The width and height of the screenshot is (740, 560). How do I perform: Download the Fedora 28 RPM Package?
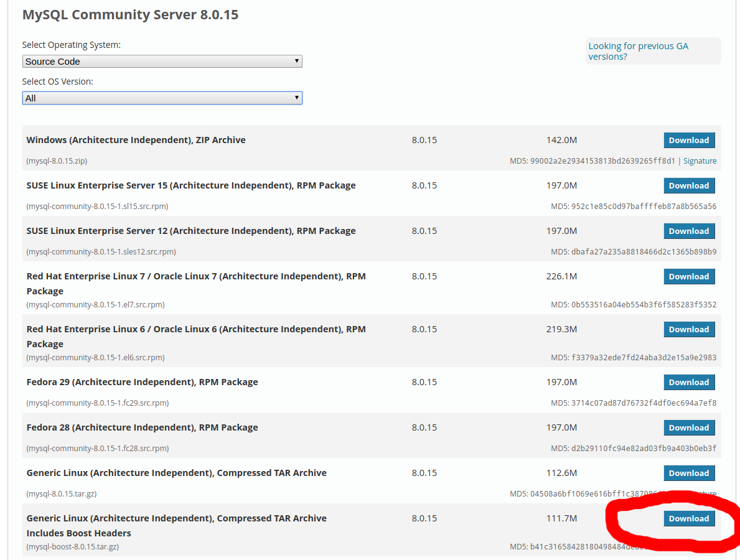pyautogui.click(x=689, y=427)
